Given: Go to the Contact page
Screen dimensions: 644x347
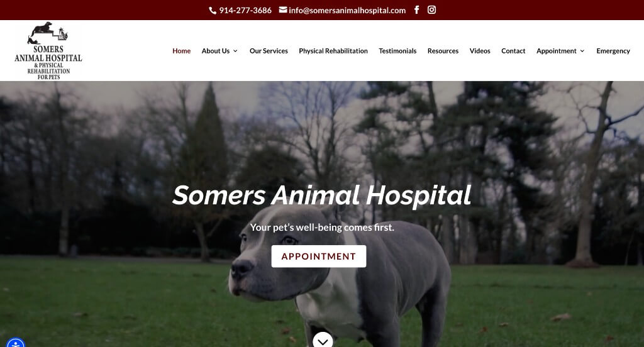Looking at the screenshot, I should coord(513,51).
